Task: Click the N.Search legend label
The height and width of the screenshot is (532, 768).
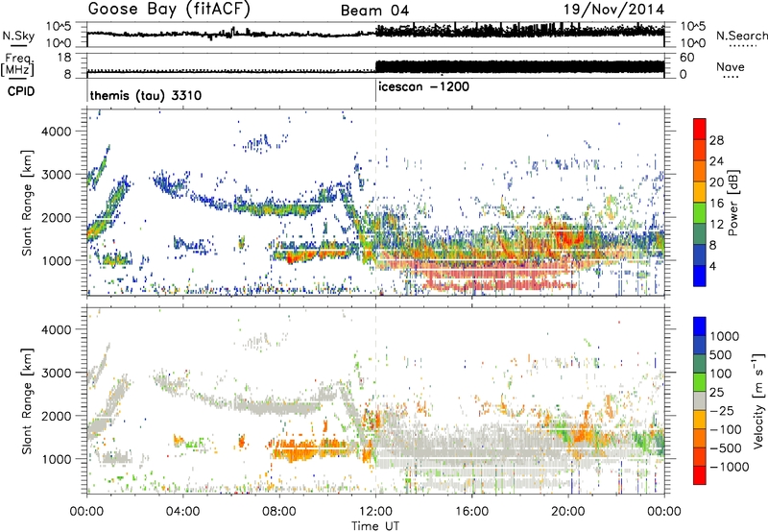Action: (741, 36)
